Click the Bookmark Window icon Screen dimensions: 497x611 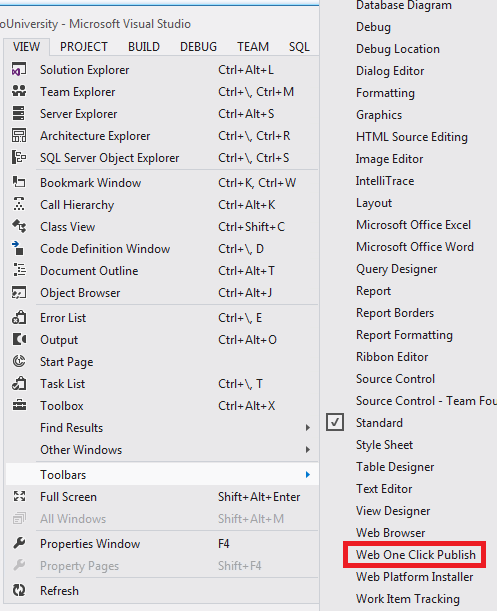click(19, 182)
